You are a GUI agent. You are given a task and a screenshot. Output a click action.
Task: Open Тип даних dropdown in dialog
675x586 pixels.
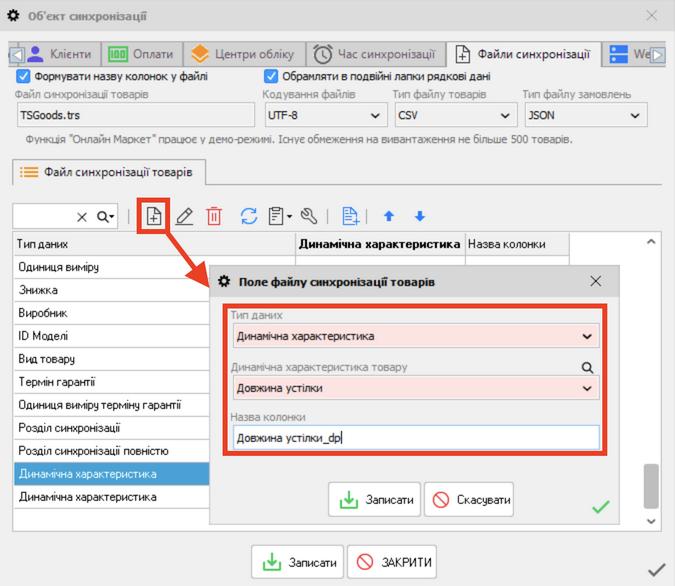point(587,337)
